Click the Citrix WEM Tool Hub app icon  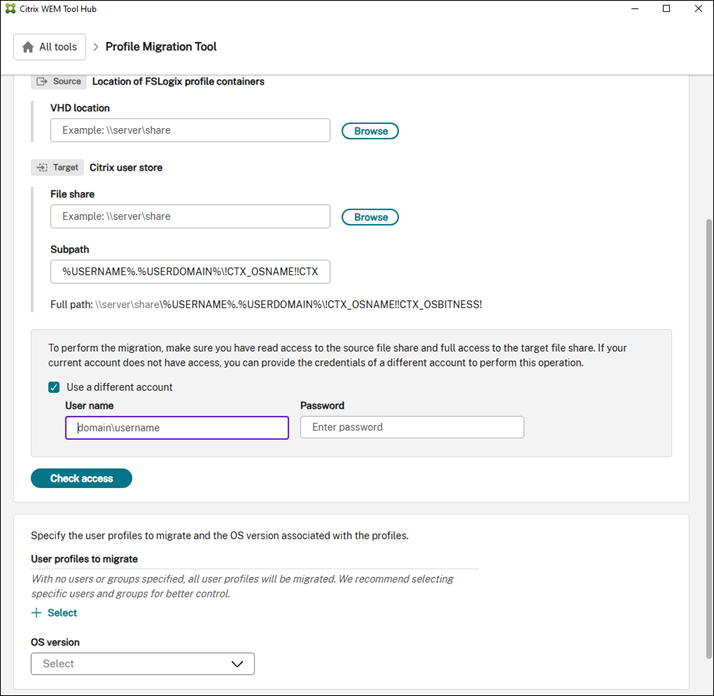[11, 8]
